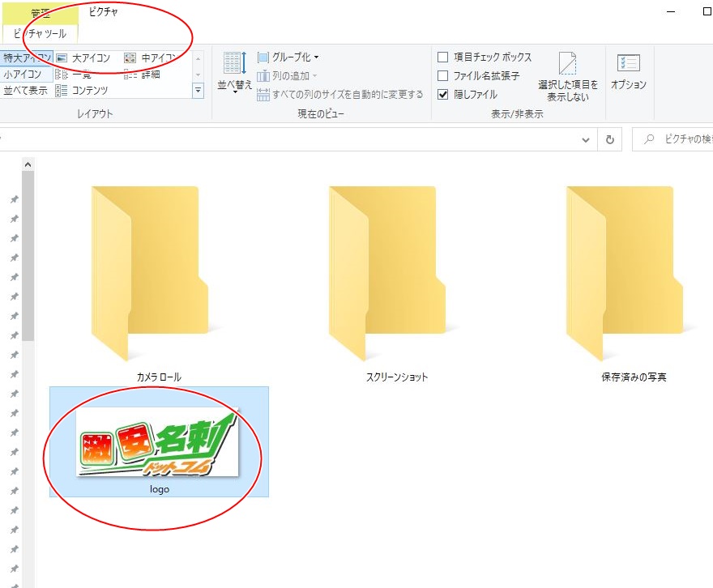Image resolution: width=713 pixels, height=588 pixels.
Task: Enable 項目チェック ボックス checkbox
Action: coord(442,58)
